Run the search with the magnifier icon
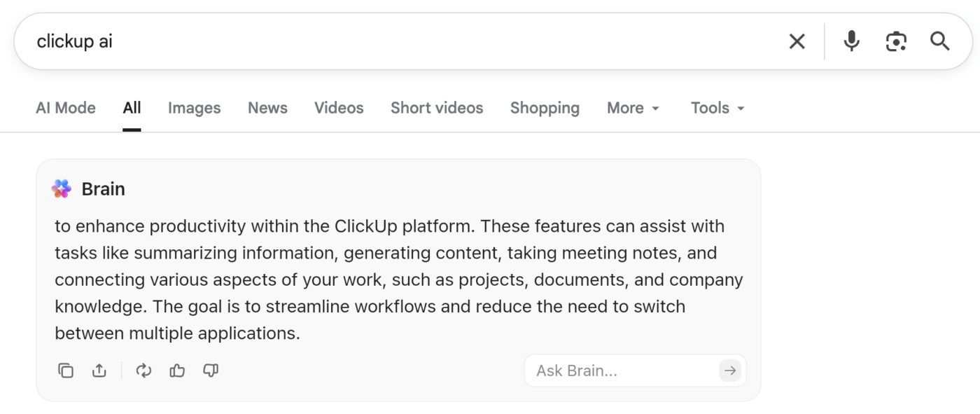This screenshot has height=414, width=980. coord(939,41)
